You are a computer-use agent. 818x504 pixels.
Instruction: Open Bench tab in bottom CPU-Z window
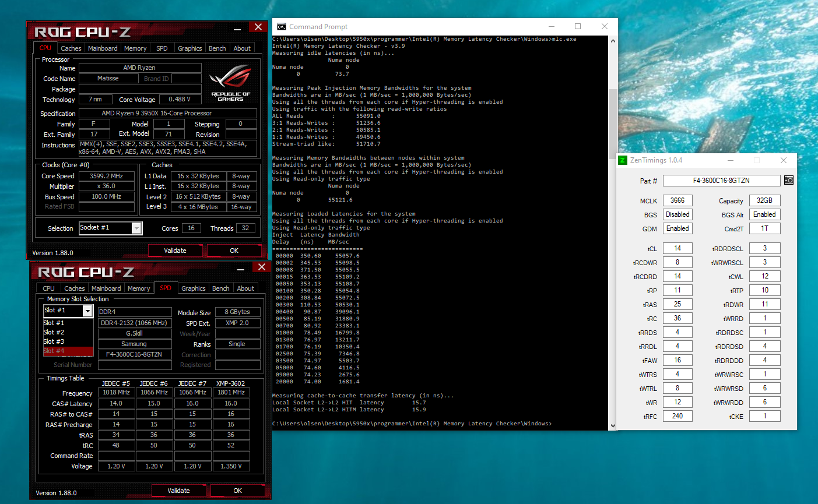pos(221,288)
